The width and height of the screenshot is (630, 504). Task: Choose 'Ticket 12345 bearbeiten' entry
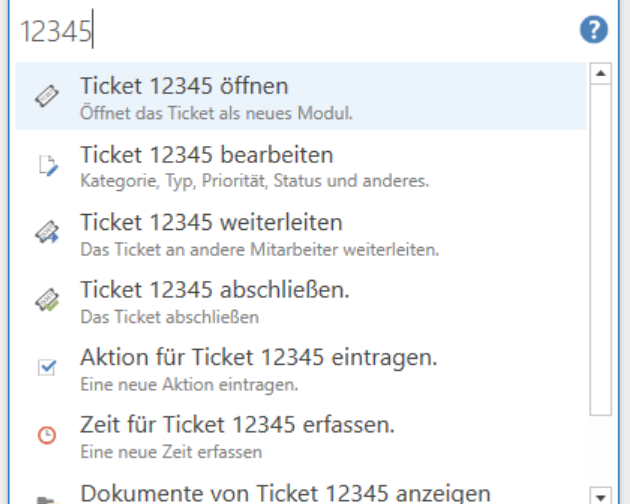coord(206,155)
